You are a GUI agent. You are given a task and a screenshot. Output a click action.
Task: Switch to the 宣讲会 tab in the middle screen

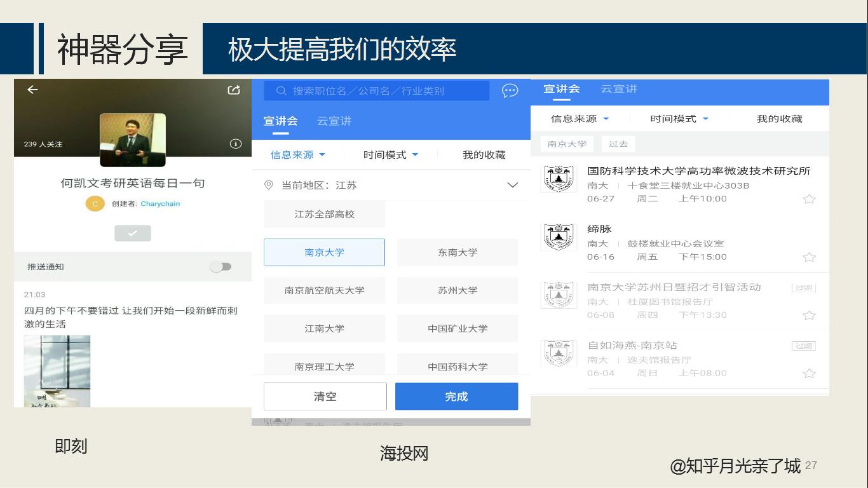pos(280,121)
